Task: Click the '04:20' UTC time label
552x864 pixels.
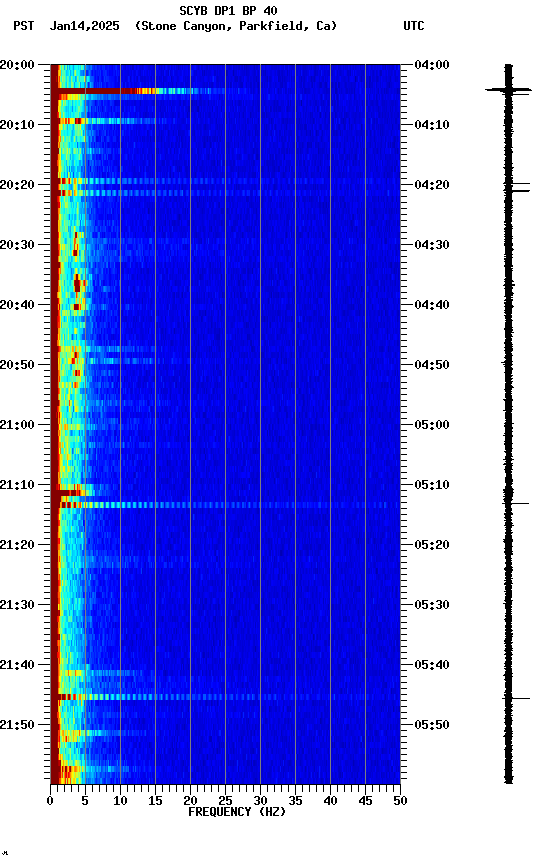Action: coord(432,185)
